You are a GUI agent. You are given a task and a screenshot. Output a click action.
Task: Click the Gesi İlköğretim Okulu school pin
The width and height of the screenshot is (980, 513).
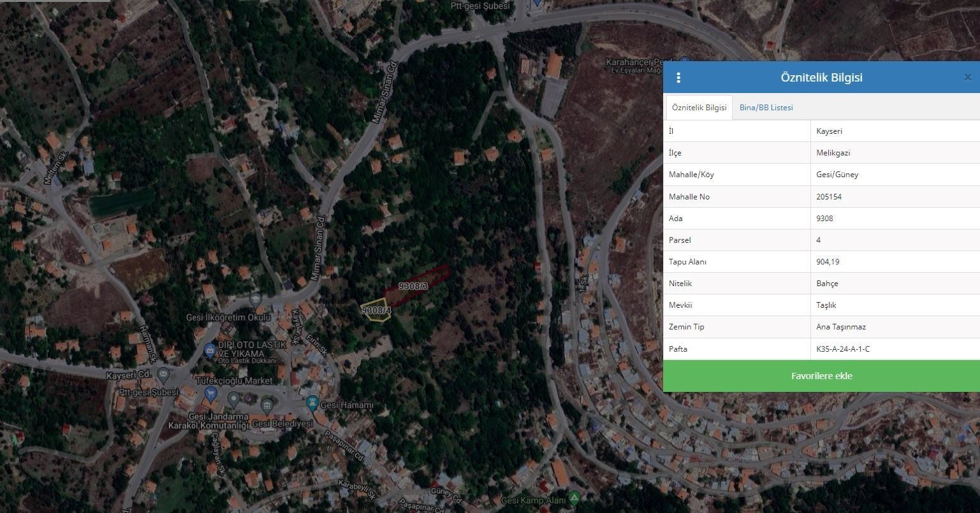click(x=256, y=299)
